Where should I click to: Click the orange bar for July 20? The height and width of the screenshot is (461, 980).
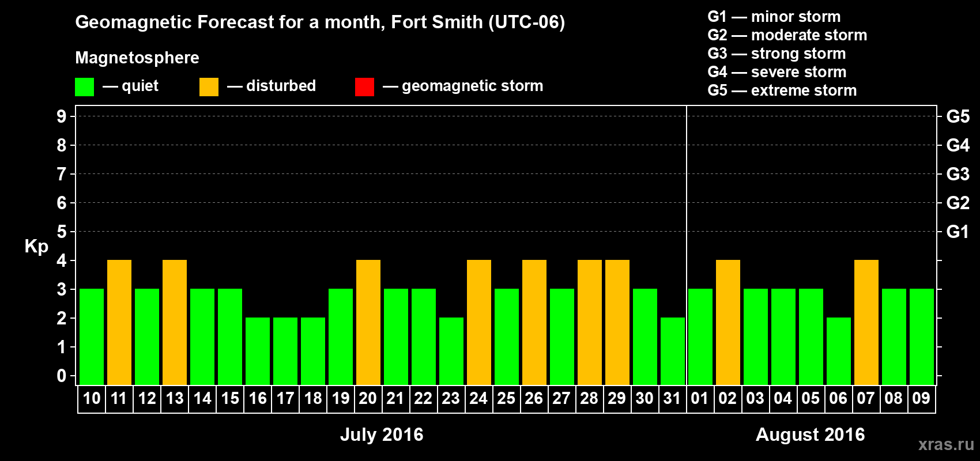(368, 323)
